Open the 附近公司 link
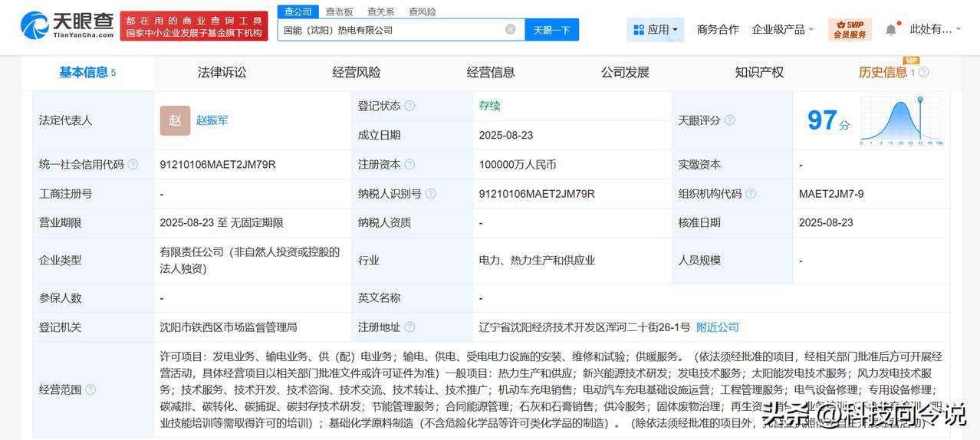This screenshot has height=440, width=980. tap(718, 327)
